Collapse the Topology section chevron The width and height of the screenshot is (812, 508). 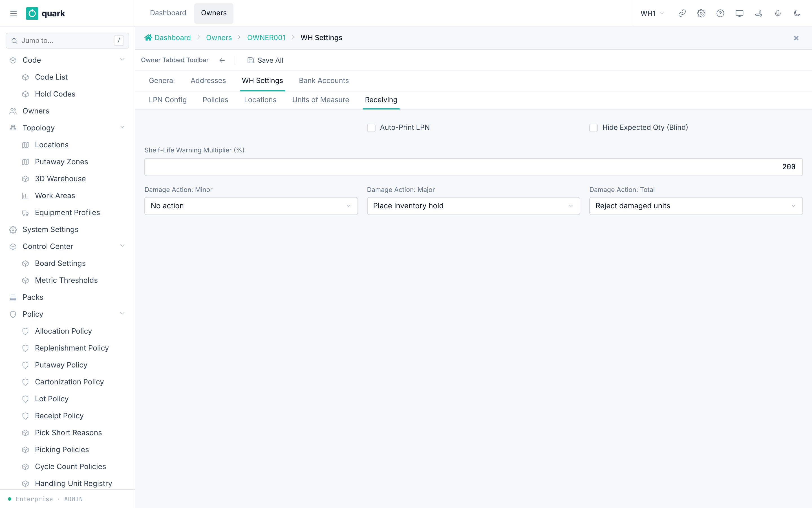[122, 127]
